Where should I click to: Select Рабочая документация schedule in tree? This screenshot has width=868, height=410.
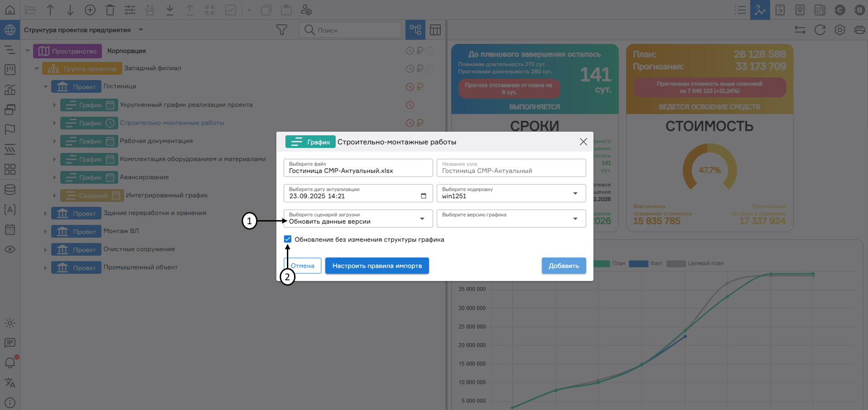[156, 141]
